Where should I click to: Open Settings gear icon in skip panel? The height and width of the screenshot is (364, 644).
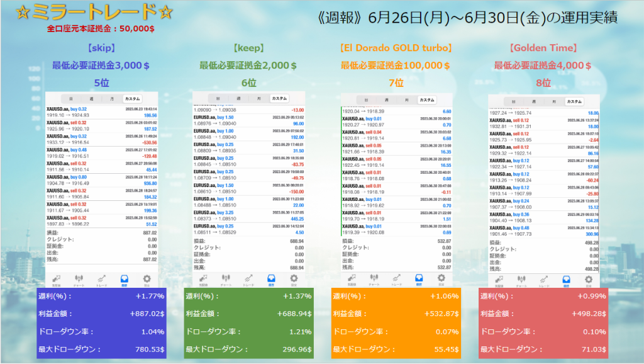pyautogui.click(x=147, y=278)
